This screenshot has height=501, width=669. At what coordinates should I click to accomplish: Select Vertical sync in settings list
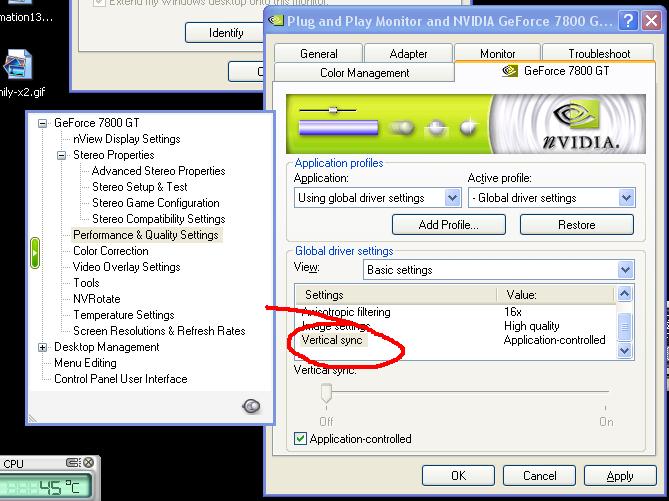335,340
